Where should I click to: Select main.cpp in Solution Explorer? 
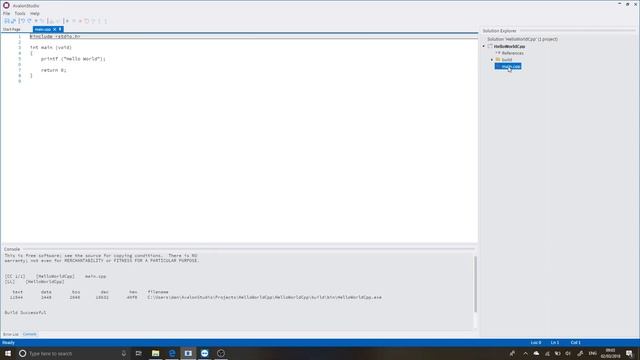point(508,66)
